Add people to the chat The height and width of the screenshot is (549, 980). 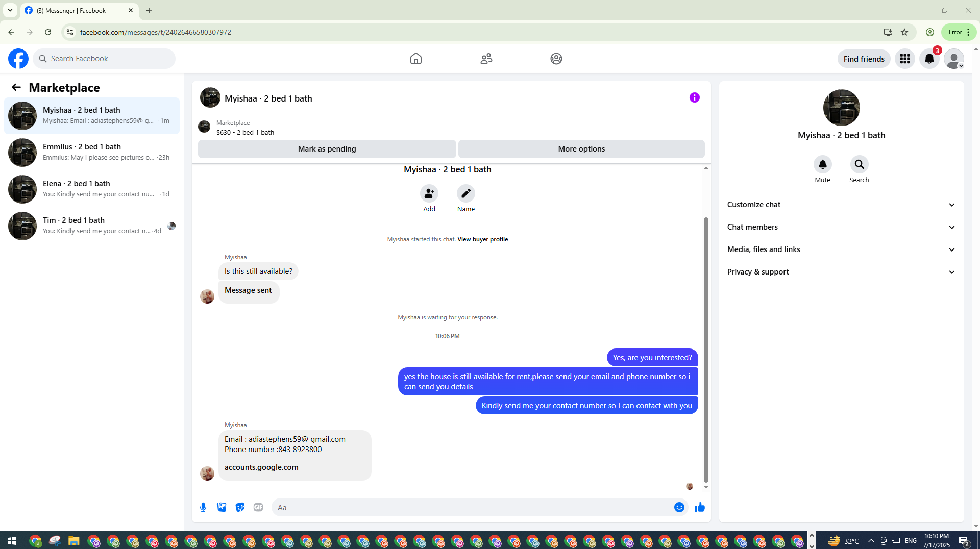(x=429, y=193)
